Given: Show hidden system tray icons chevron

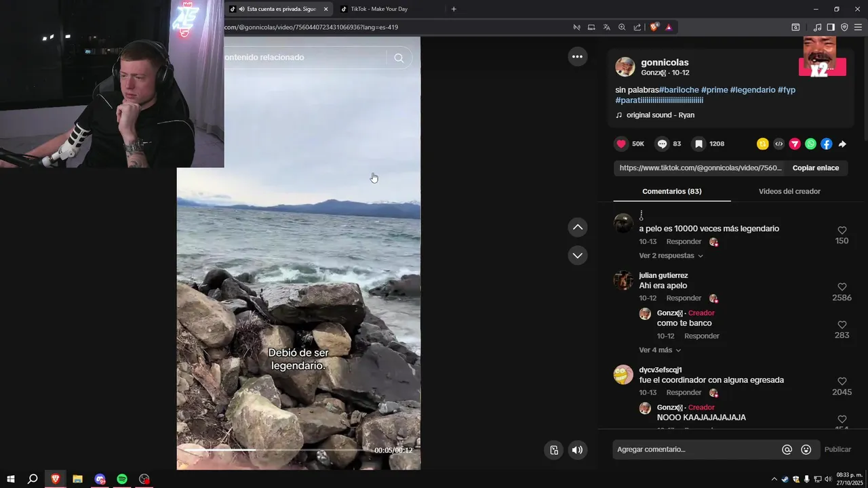Looking at the screenshot, I should pyautogui.click(x=774, y=479).
